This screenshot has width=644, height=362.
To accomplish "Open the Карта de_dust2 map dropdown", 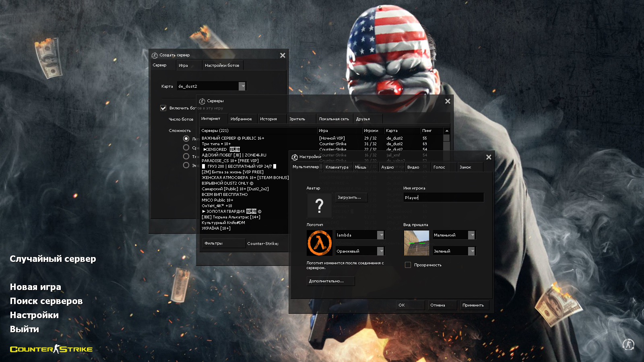I will (x=242, y=86).
